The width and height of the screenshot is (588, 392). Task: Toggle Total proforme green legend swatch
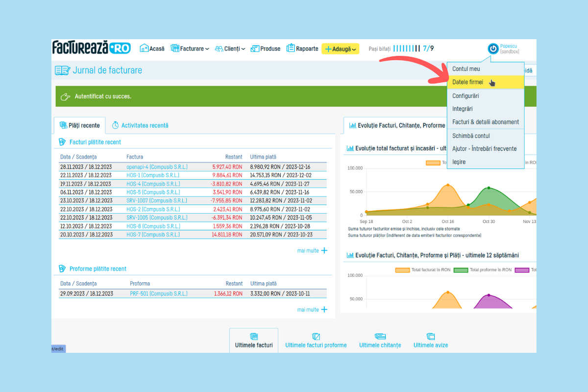pos(461,270)
